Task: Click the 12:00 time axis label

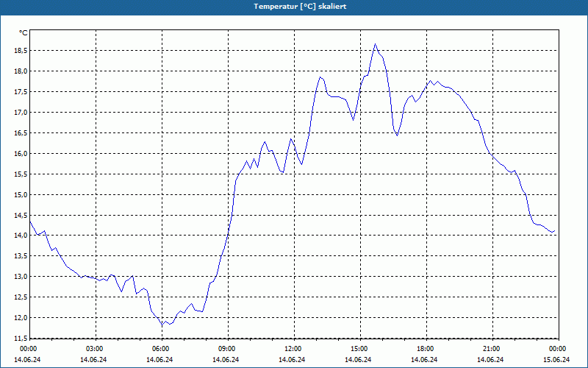Action: 293,349
